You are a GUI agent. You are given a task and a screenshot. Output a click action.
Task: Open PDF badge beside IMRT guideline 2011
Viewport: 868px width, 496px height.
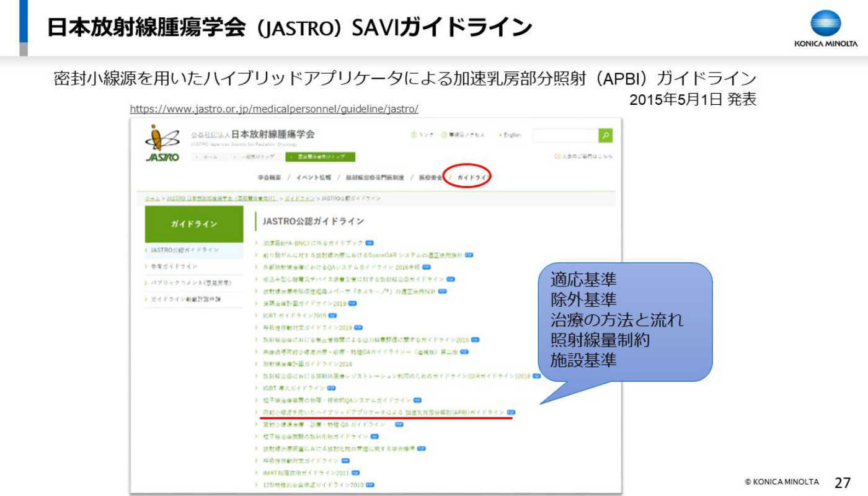(355, 473)
